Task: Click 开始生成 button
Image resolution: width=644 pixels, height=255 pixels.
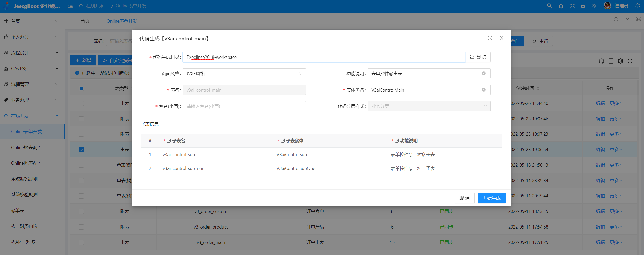Action: click(x=491, y=198)
